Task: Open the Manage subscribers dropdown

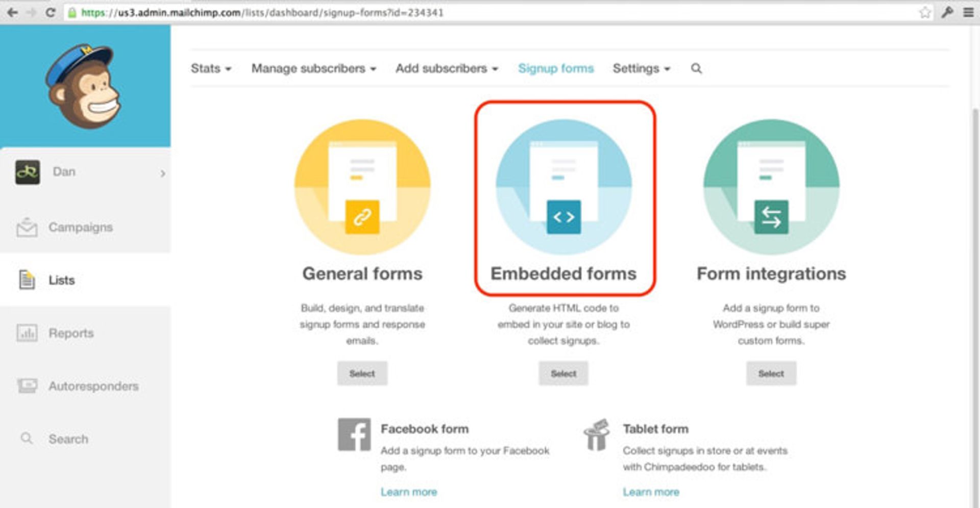Action: click(313, 68)
